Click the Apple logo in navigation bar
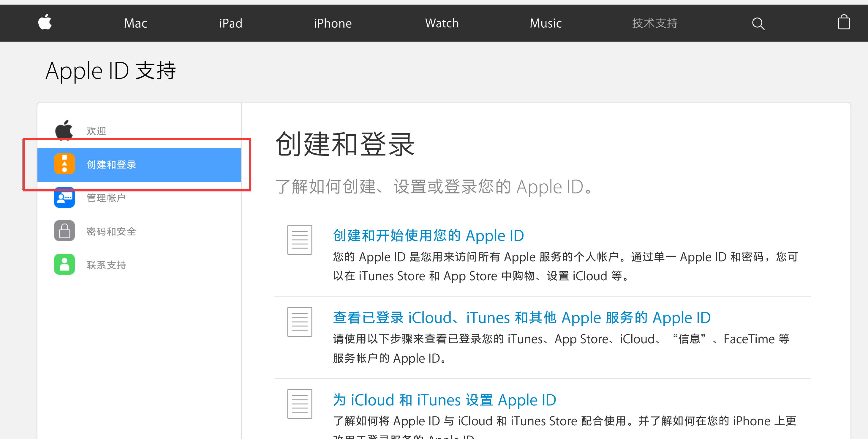 tap(45, 22)
